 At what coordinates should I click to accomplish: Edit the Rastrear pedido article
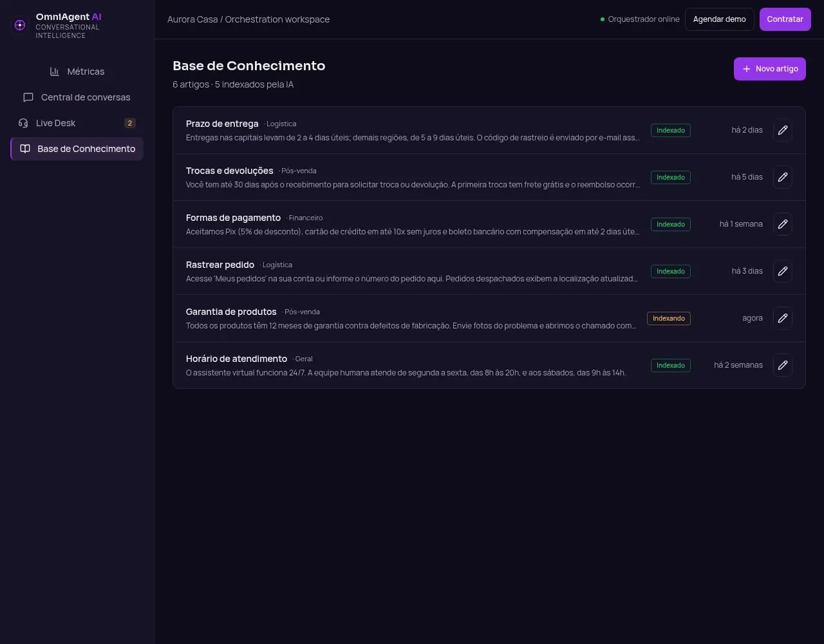783,271
